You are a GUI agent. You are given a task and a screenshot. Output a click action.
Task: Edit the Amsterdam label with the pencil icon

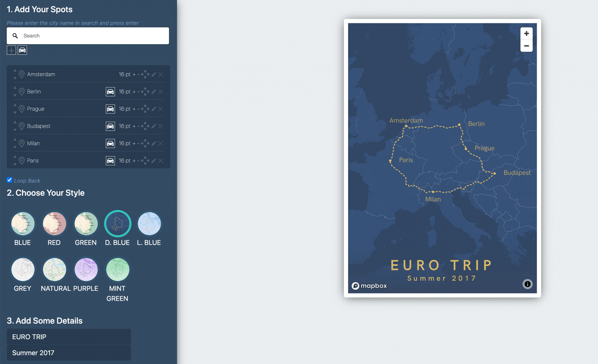pos(154,74)
